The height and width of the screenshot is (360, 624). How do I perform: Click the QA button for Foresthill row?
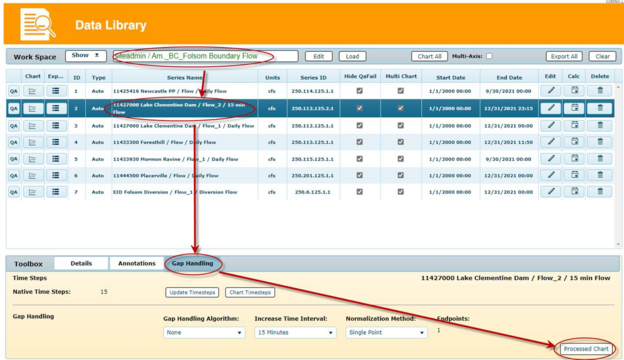pos(14,142)
